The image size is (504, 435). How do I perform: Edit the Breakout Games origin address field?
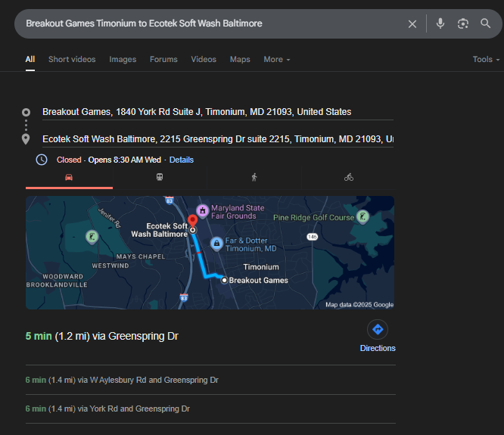(218, 112)
